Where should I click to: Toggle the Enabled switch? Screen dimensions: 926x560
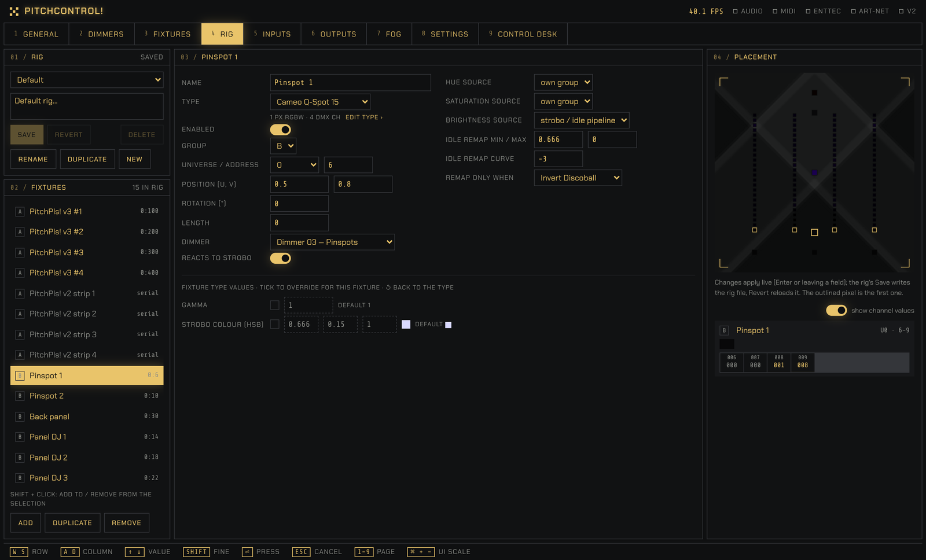[281, 130]
